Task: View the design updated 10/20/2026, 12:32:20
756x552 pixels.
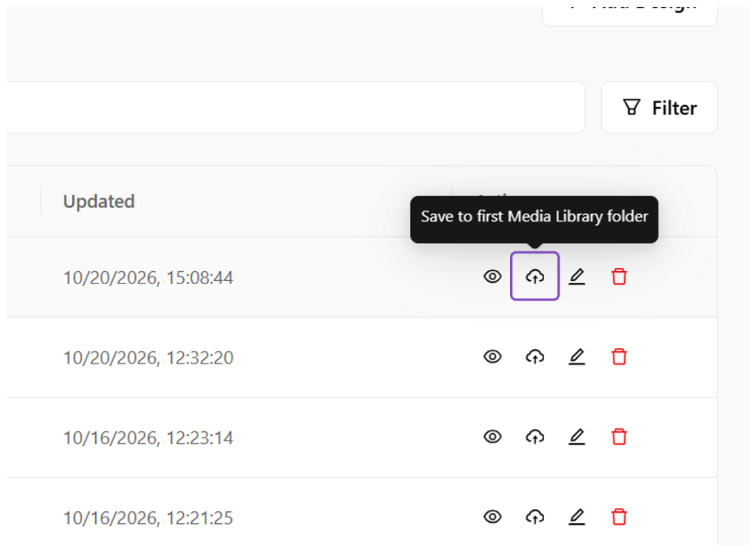Action: pyautogui.click(x=492, y=357)
